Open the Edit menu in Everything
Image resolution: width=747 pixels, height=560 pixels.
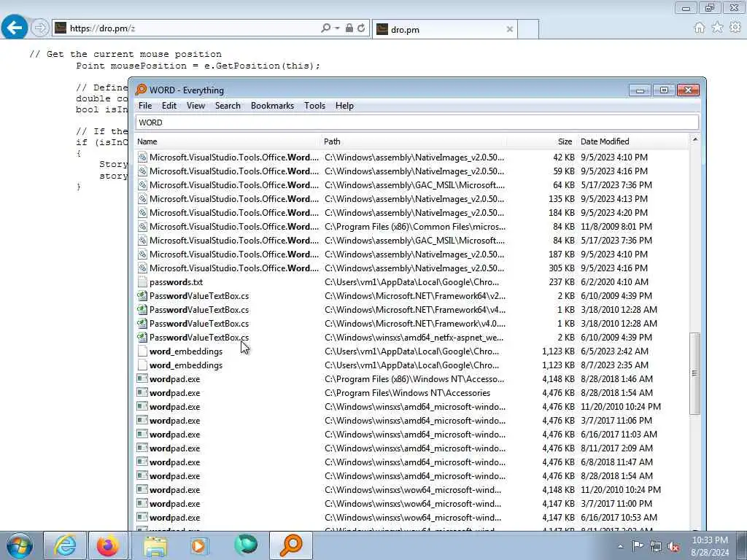169,106
